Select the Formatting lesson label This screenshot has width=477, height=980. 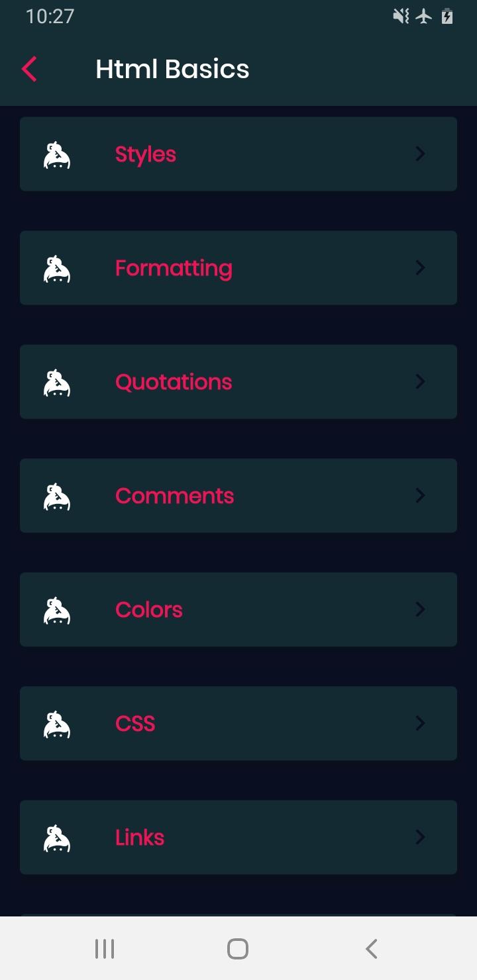pyautogui.click(x=174, y=269)
